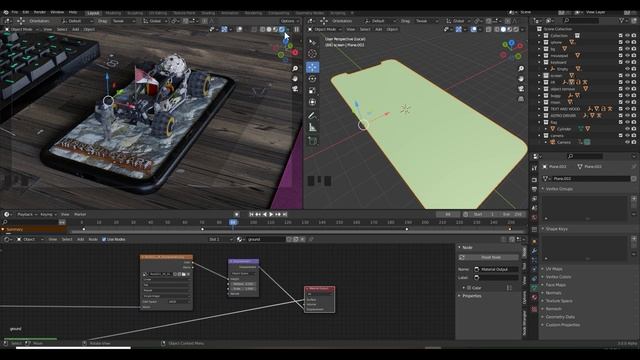Toggle camera view icon in right viewport
The image size is (640, 360).
click(521, 89)
